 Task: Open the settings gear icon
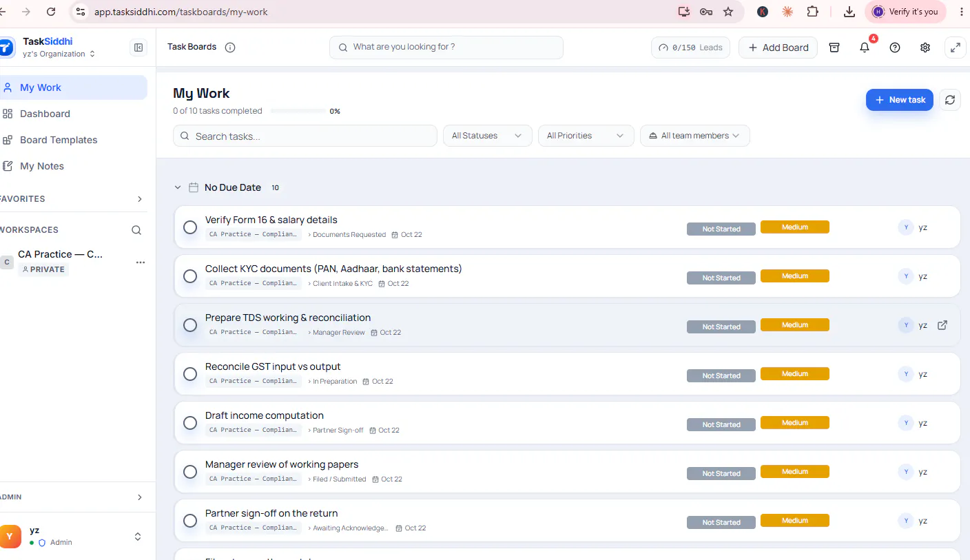click(x=925, y=48)
